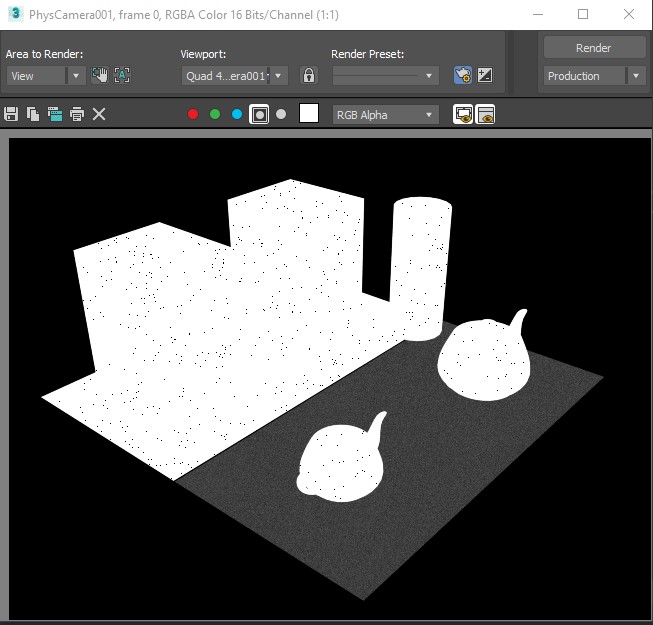
Task: Click the Copy Image icon
Action: click(x=33, y=114)
